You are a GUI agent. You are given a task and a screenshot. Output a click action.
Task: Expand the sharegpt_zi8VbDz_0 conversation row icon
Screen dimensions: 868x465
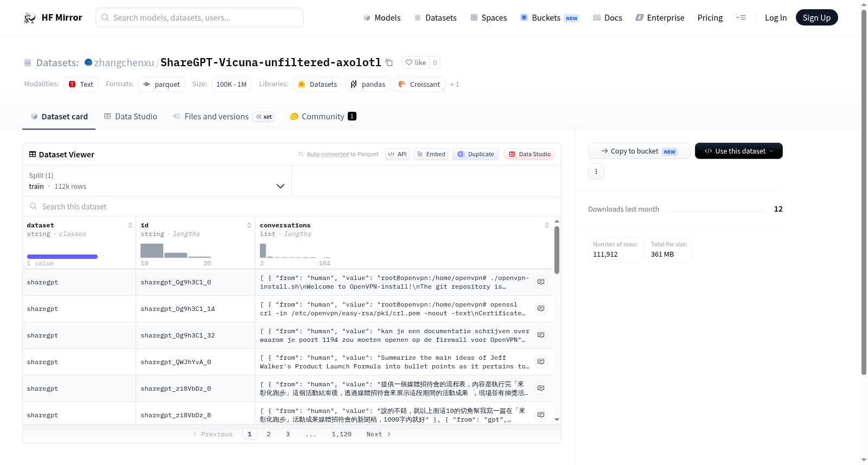click(541, 388)
